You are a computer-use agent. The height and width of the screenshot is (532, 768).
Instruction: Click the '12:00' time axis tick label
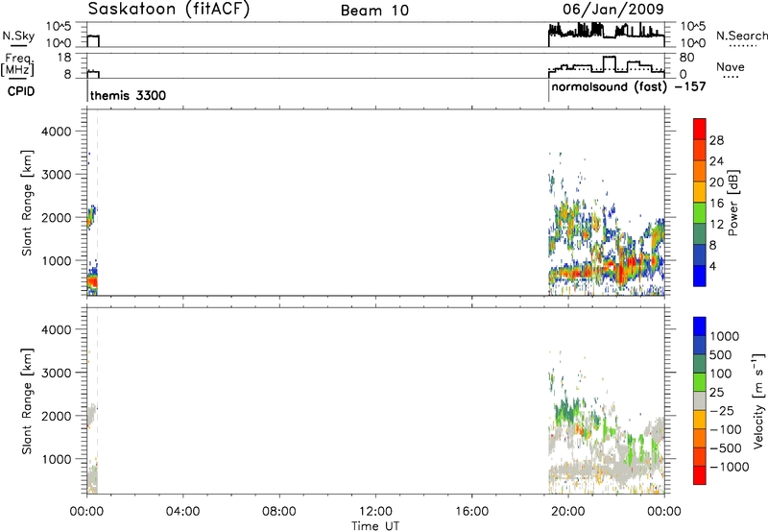click(375, 512)
